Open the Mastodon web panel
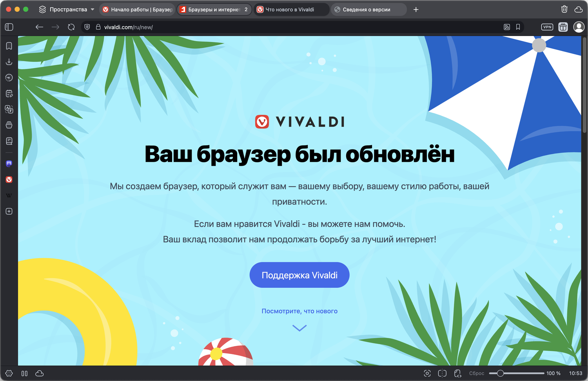Image resolution: width=588 pixels, height=381 pixels. coord(9,163)
